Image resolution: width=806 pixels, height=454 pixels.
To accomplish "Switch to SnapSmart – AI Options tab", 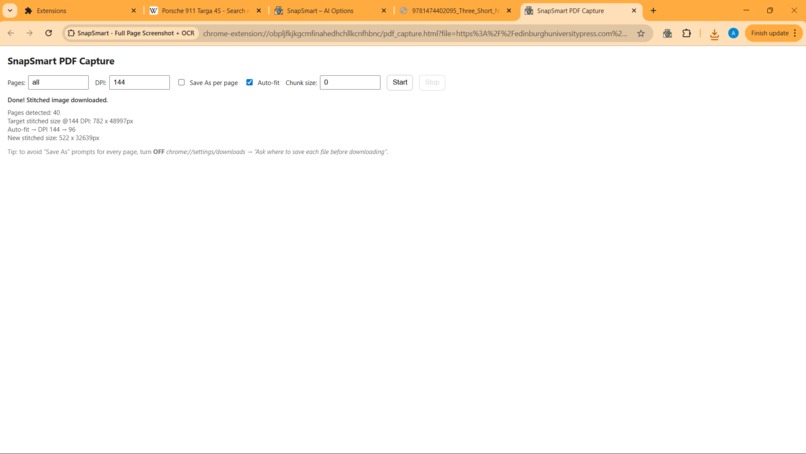I will coord(330,11).
